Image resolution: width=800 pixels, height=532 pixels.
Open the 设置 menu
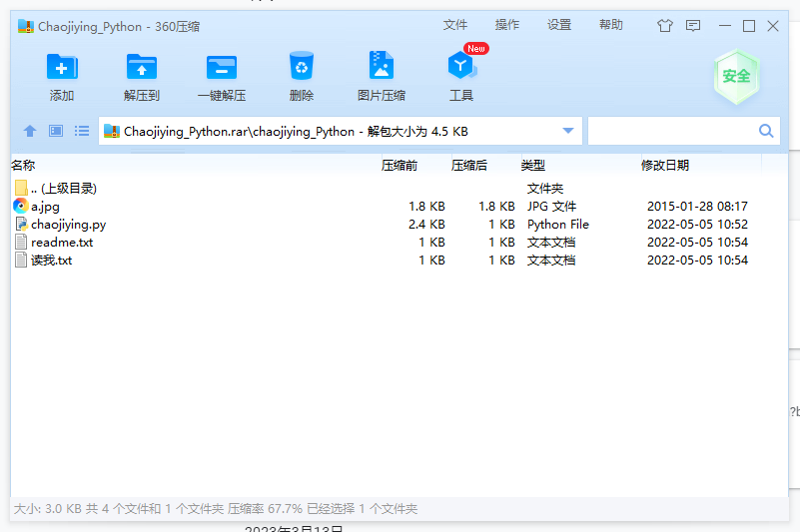click(559, 25)
